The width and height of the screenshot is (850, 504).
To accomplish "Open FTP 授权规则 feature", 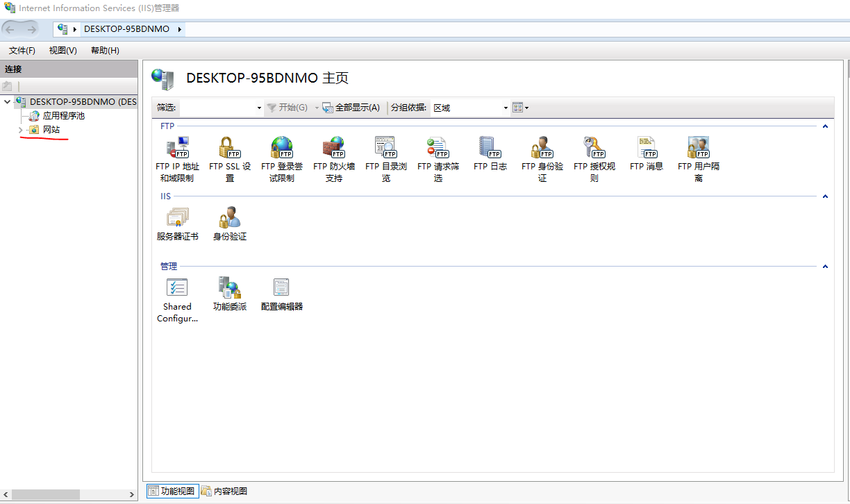I will point(594,159).
